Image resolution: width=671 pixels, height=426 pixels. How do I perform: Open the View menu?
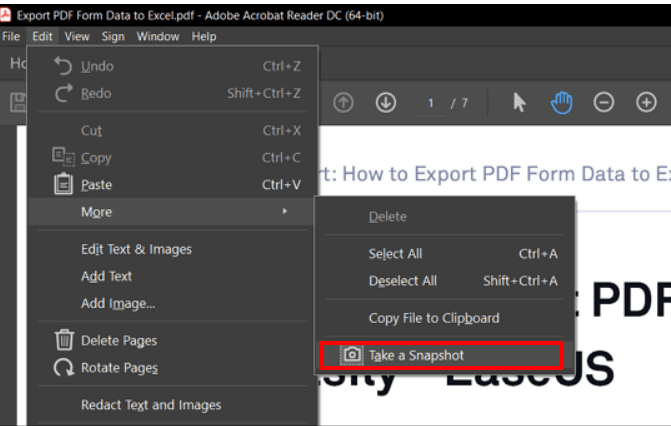(77, 36)
